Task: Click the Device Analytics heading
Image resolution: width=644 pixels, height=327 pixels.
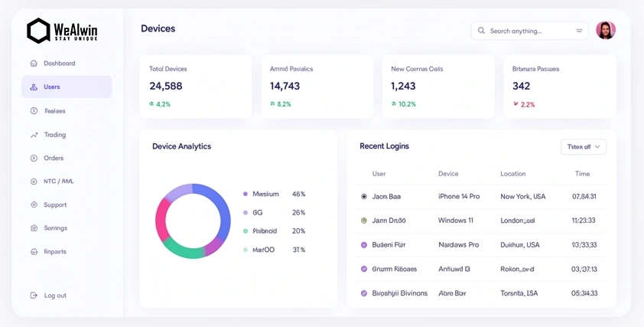Action: (x=181, y=146)
